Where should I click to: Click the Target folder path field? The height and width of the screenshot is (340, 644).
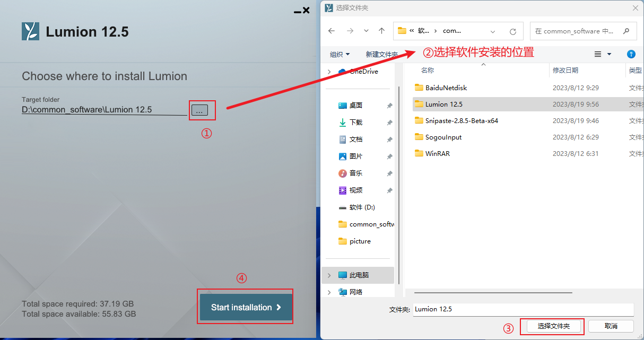tap(104, 110)
